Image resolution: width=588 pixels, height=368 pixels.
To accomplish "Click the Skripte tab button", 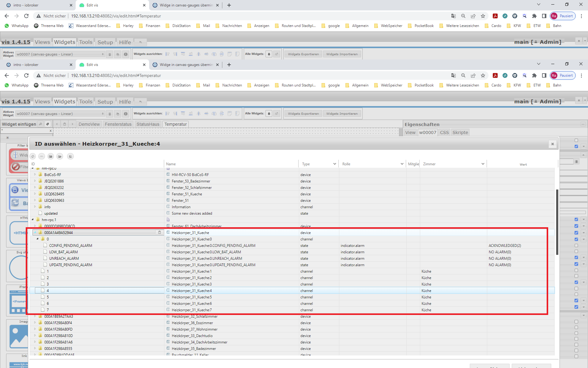I will 460,132.
